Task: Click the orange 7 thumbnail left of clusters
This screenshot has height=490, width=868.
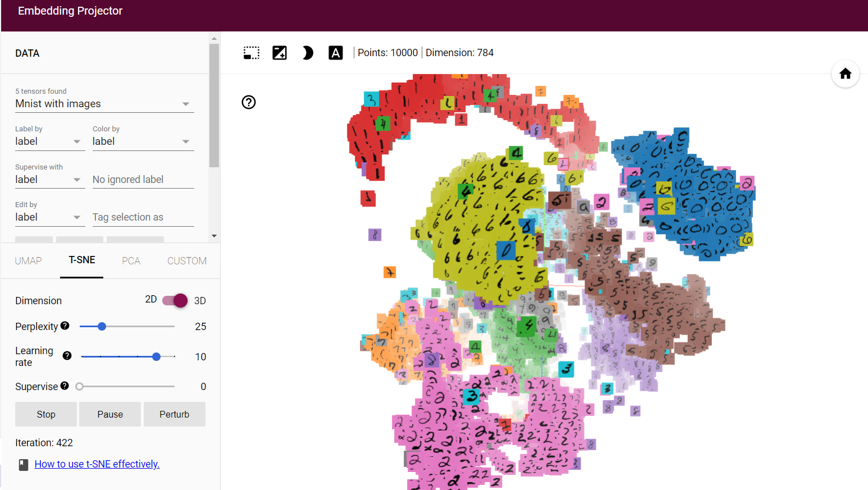Action: pyautogui.click(x=390, y=272)
